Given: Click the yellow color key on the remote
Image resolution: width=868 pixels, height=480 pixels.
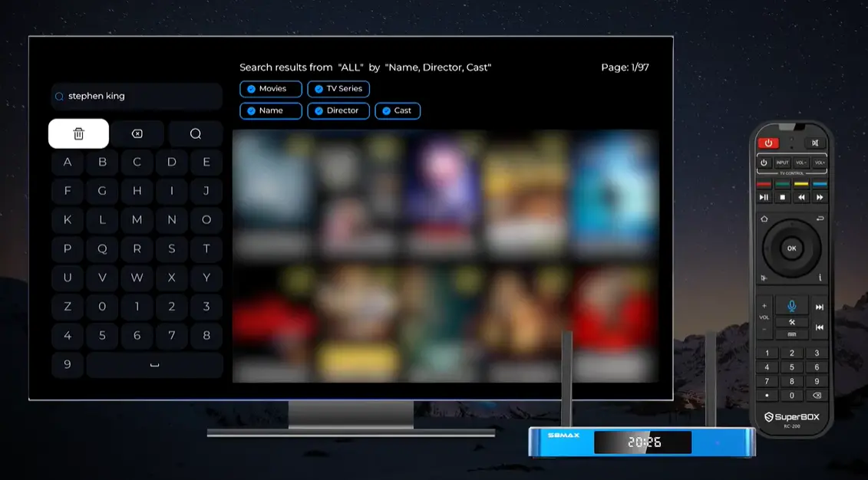Looking at the screenshot, I should coord(801,184).
